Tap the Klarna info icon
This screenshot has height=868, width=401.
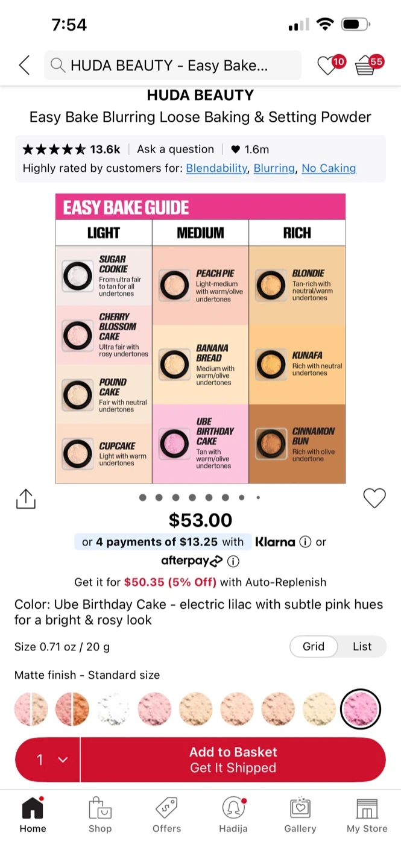(305, 542)
